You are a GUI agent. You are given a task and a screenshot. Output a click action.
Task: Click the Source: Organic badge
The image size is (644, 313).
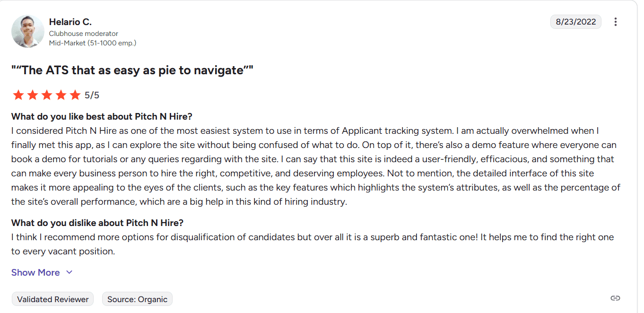[137, 299]
